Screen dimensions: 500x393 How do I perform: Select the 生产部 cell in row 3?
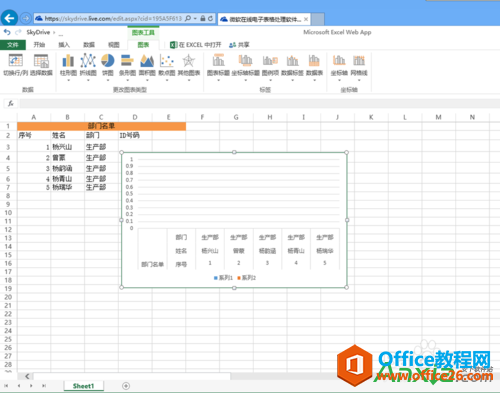(101, 147)
